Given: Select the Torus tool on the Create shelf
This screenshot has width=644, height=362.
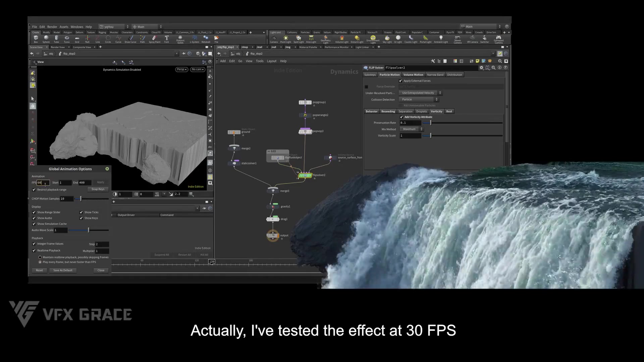Looking at the screenshot, I should tap(67, 39).
